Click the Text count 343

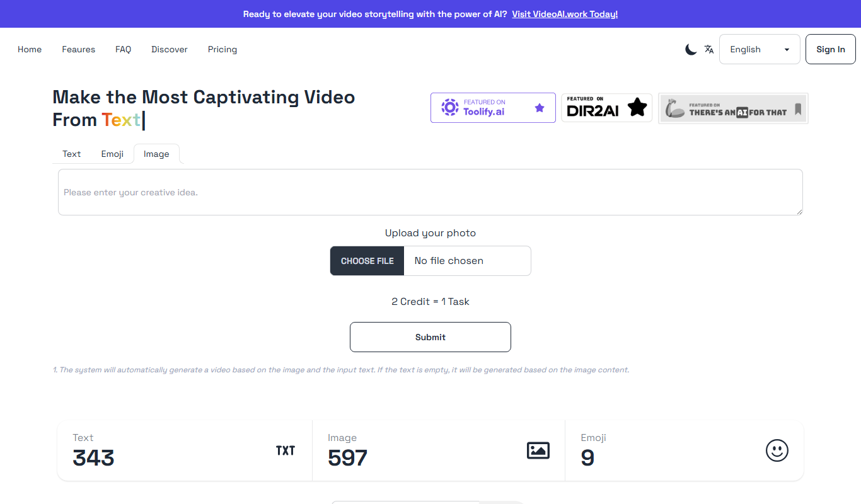[93, 458]
